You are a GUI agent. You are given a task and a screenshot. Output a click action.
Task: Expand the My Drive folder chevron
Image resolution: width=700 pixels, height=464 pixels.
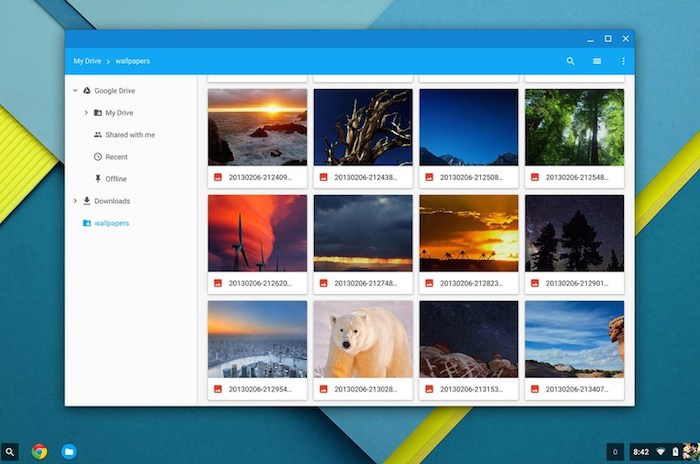[86, 113]
